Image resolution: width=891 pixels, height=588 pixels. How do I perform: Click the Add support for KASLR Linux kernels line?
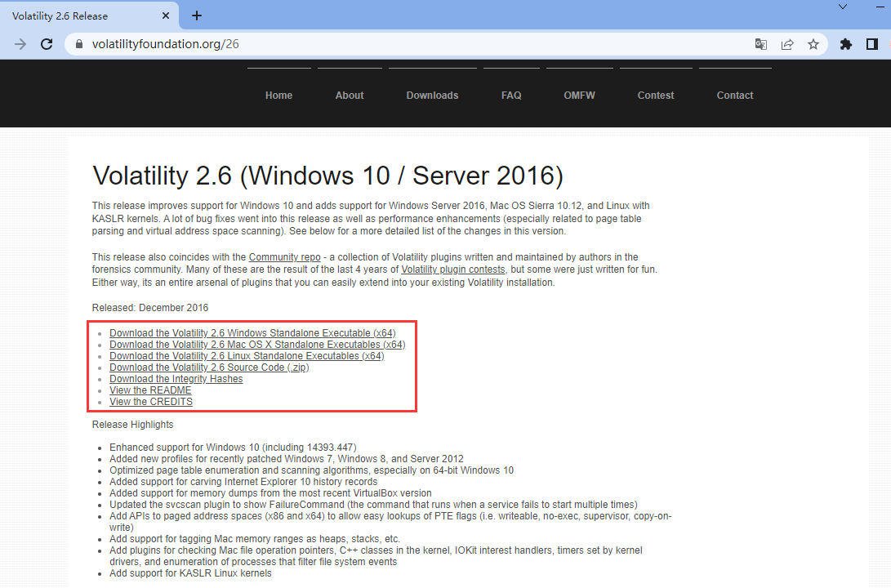tap(190, 573)
